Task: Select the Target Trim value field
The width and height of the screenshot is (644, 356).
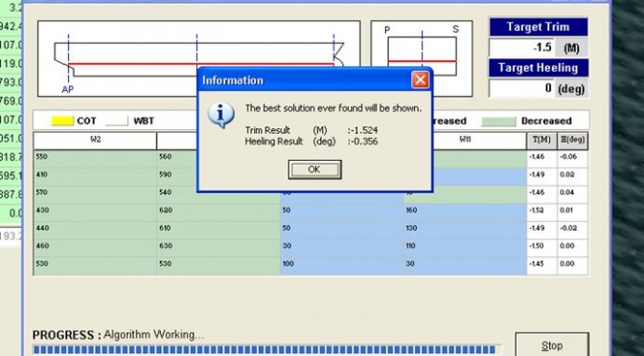Action: tap(522, 48)
